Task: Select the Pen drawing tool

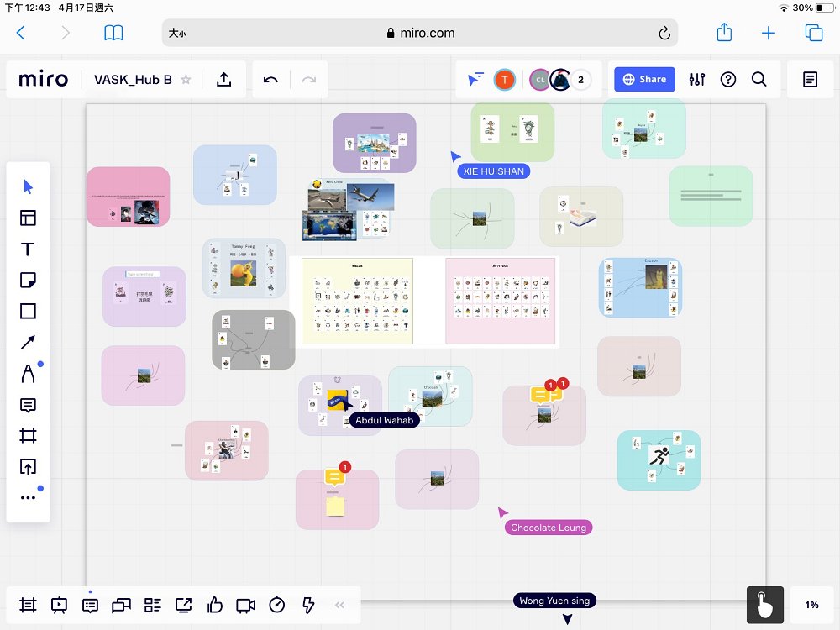Action: [28, 374]
